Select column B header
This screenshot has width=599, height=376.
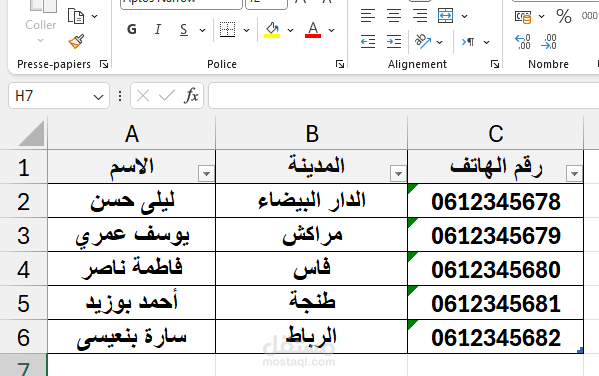pos(312,133)
